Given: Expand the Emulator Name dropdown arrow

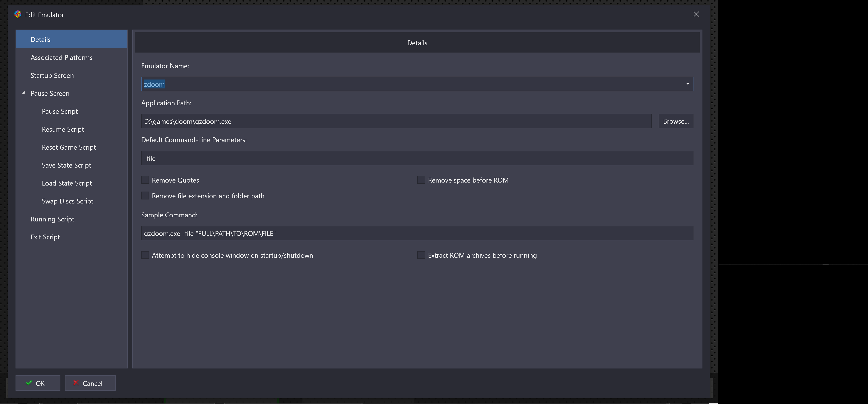Looking at the screenshot, I should click(x=687, y=84).
